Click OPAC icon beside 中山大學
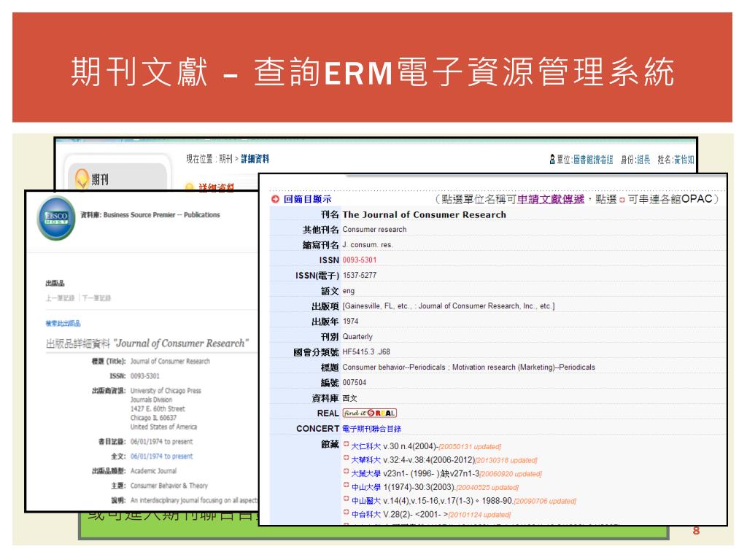This screenshot has width=747, height=560. [x=347, y=485]
